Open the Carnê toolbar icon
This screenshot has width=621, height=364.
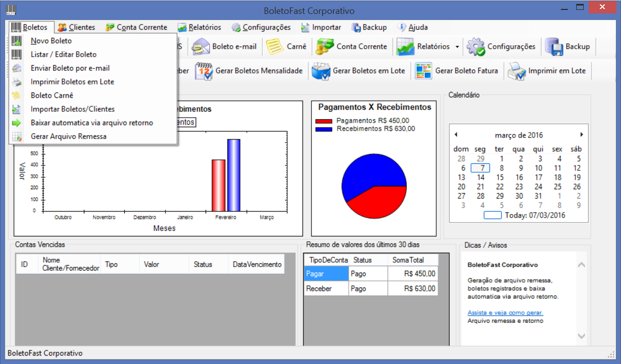tap(274, 47)
